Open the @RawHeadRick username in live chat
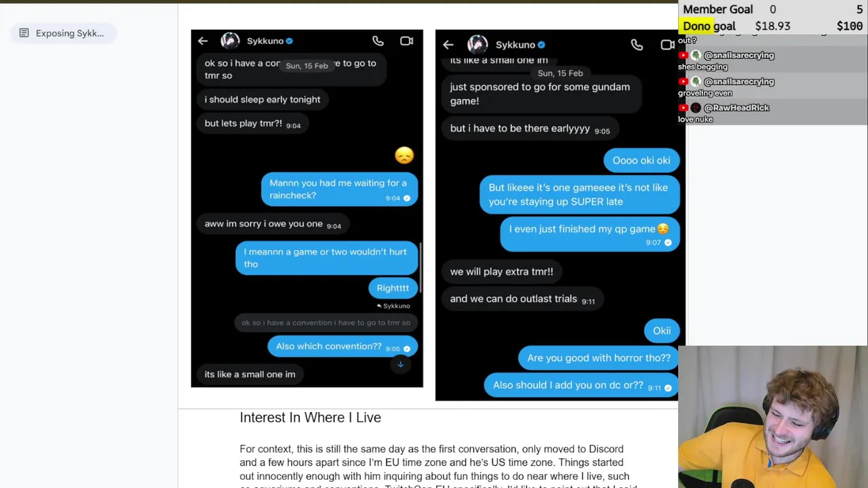The height and width of the screenshot is (488, 868). [736, 108]
